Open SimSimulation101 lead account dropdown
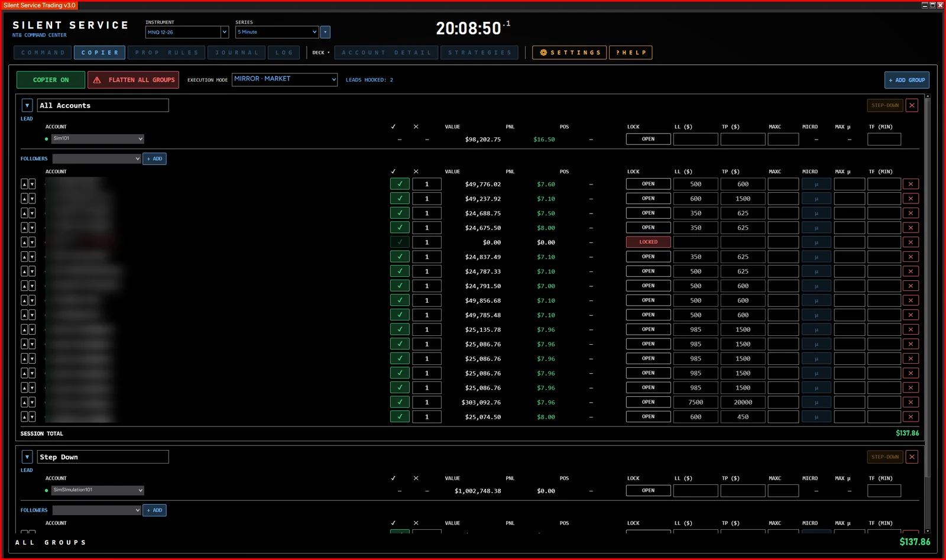The height and width of the screenshot is (560, 946). pyautogui.click(x=98, y=490)
